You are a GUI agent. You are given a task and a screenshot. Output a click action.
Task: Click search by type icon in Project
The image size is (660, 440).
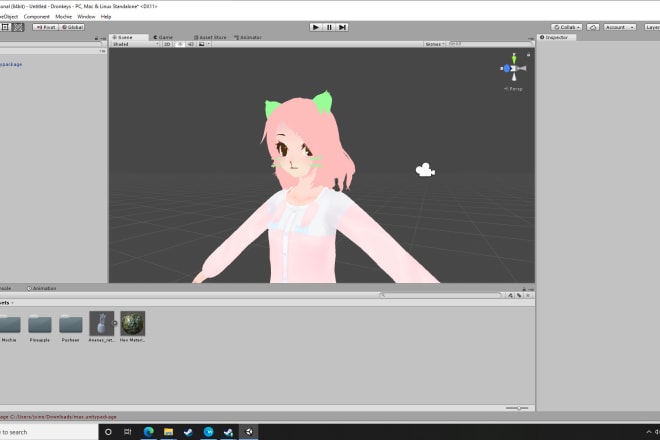(510, 296)
